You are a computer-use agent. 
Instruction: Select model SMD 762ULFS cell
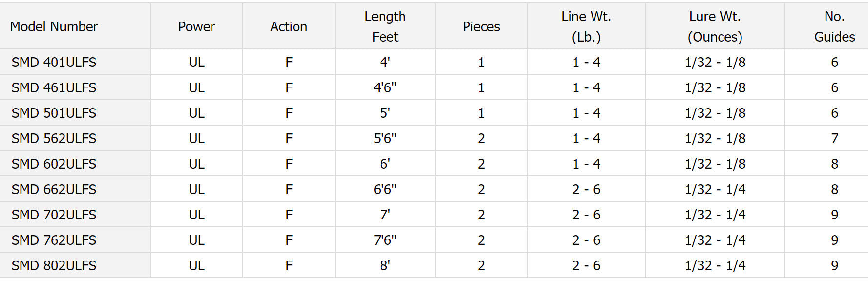tap(54, 240)
